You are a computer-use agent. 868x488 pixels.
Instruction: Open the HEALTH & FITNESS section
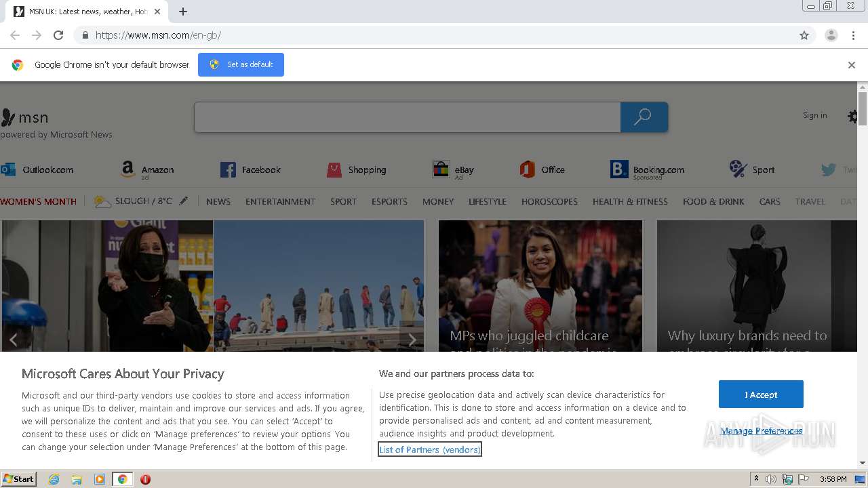click(630, 201)
